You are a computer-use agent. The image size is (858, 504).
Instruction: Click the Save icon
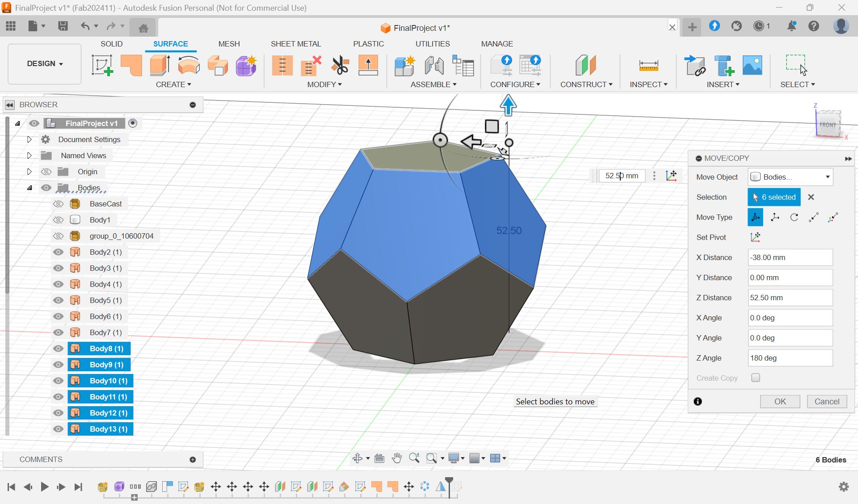63,26
